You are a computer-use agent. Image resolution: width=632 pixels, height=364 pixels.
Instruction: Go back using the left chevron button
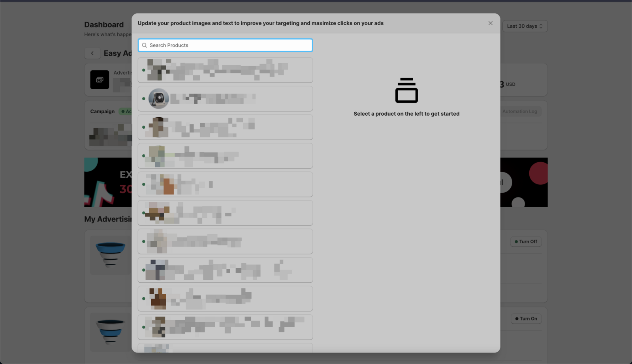coord(92,53)
